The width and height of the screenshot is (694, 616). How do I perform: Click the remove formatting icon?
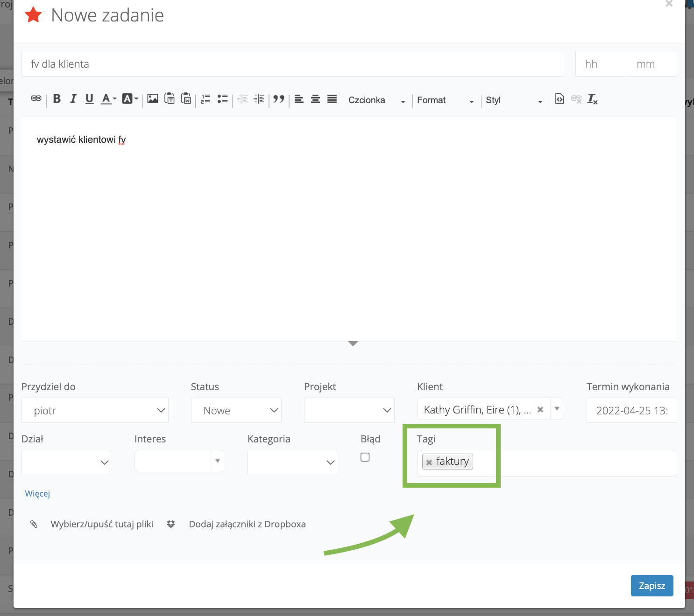coord(592,99)
